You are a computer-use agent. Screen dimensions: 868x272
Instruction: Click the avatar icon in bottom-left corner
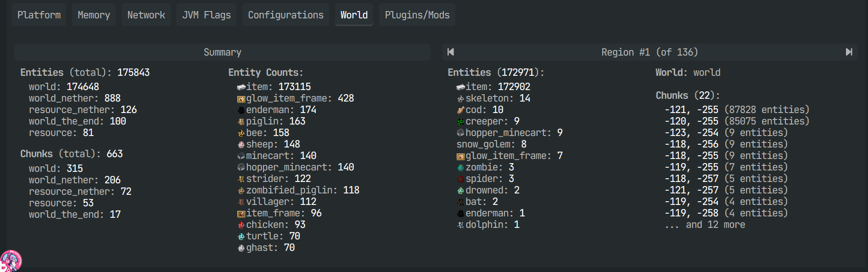coord(10,261)
